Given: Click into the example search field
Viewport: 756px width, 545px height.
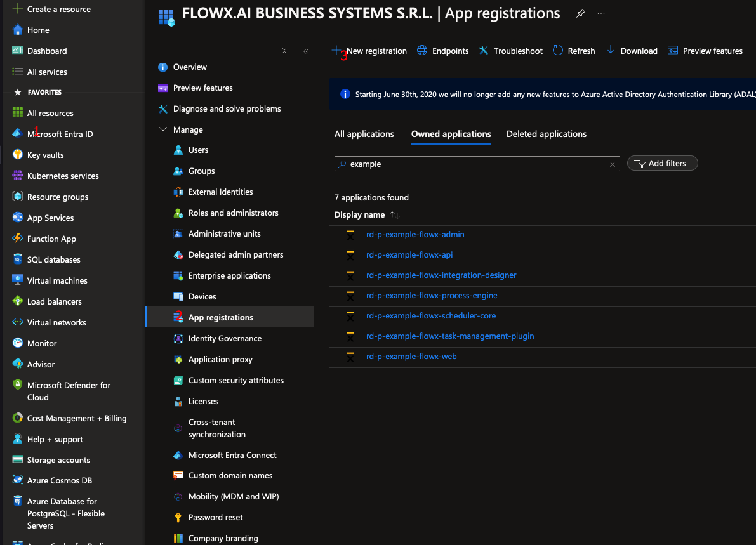Looking at the screenshot, I should 477,164.
